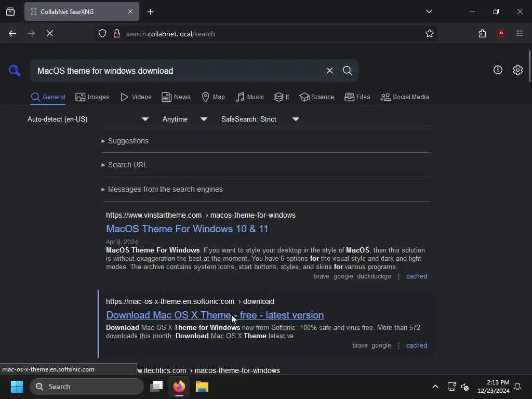Click the vinstartheme.com result URL
The width and height of the screenshot is (532, 399).
click(x=201, y=215)
